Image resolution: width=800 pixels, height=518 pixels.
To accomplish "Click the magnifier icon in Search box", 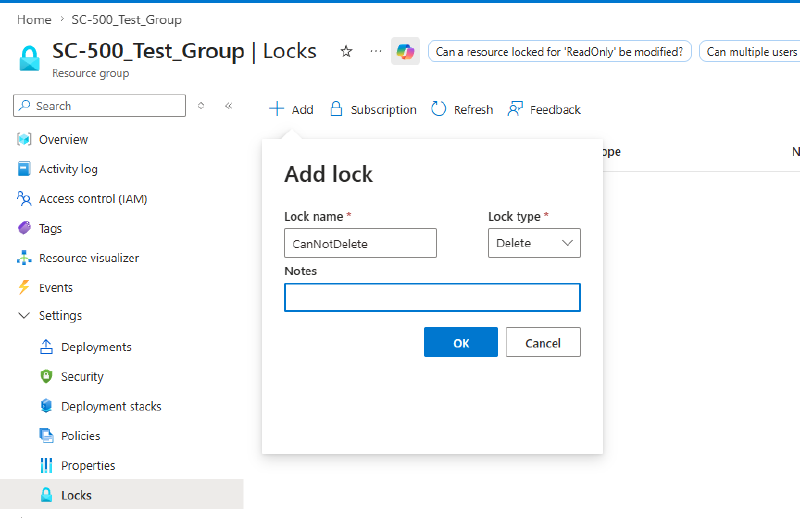I will click(24, 105).
